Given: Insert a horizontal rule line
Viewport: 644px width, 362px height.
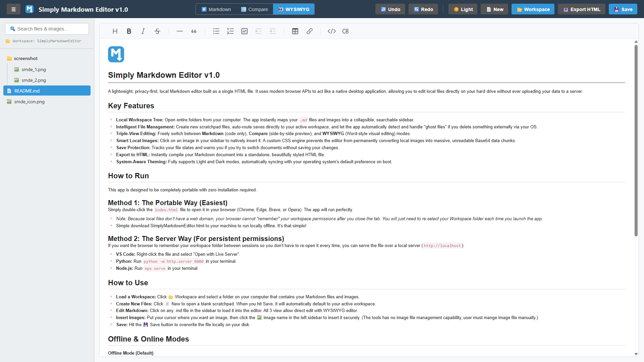Looking at the screenshot, I should point(180,31).
